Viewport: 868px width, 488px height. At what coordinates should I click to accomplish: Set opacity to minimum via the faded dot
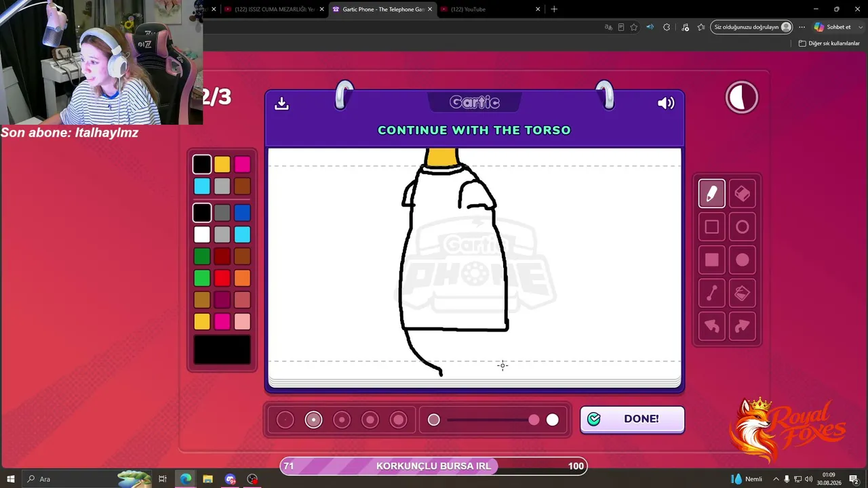[x=434, y=420]
